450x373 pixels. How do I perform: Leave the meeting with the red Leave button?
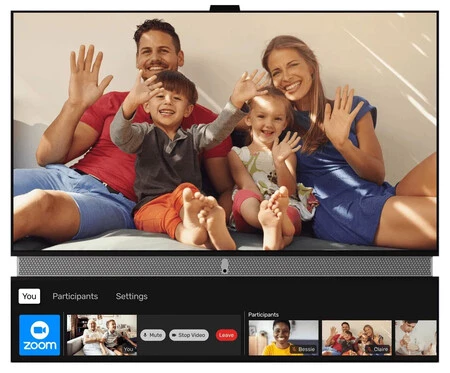pyautogui.click(x=226, y=335)
